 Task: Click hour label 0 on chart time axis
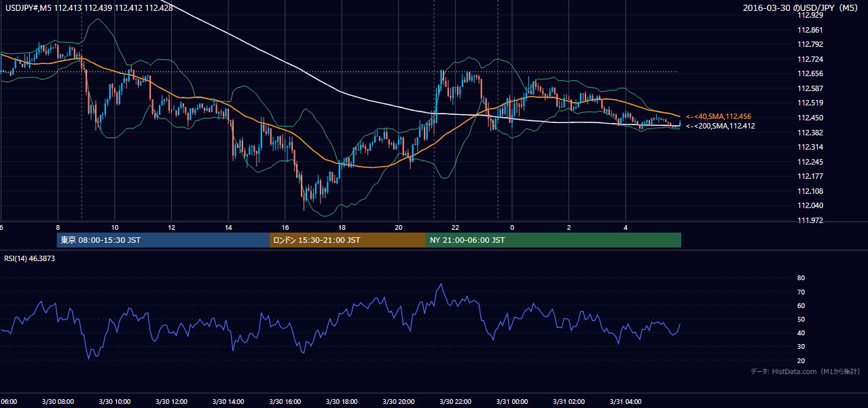(512, 227)
